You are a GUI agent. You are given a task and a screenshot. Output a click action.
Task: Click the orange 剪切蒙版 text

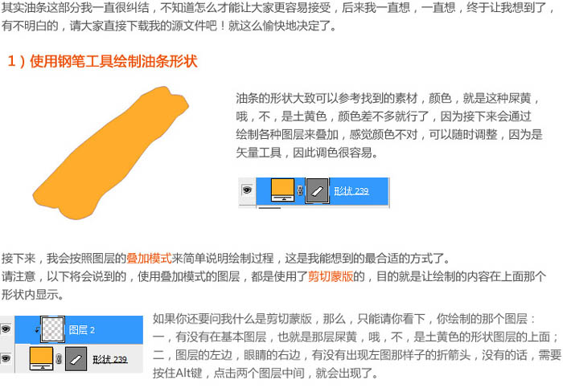[x=331, y=276]
